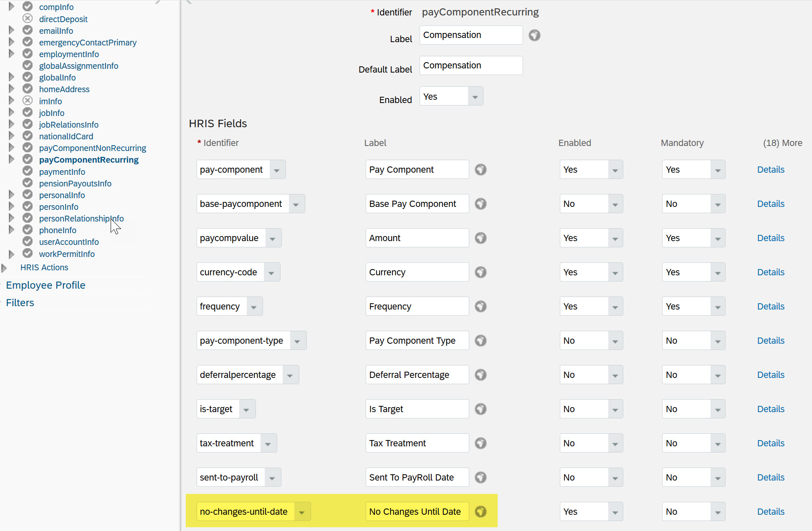This screenshot has width=812, height=531.
Task: Edit the Default Label input field
Action: point(471,65)
